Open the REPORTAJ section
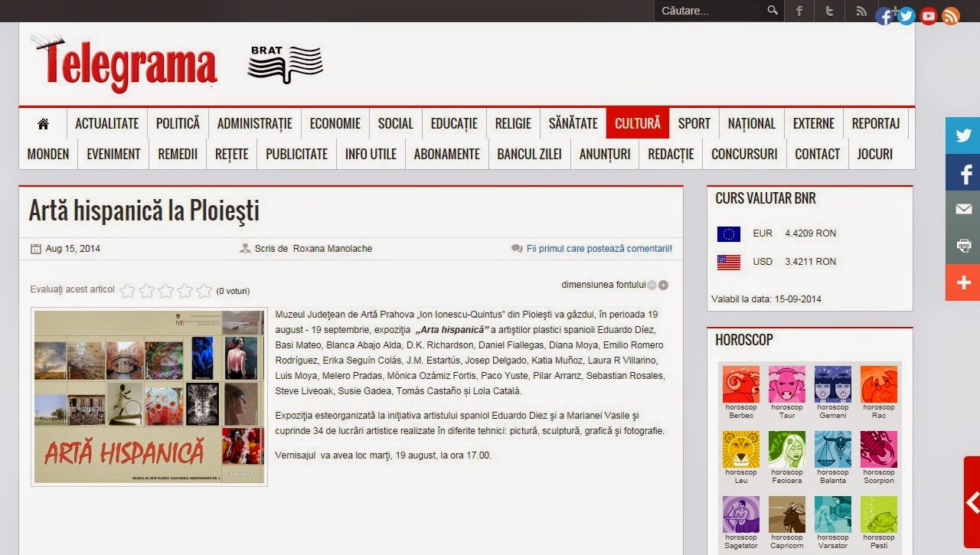This screenshot has height=555, width=980. point(876,123)
